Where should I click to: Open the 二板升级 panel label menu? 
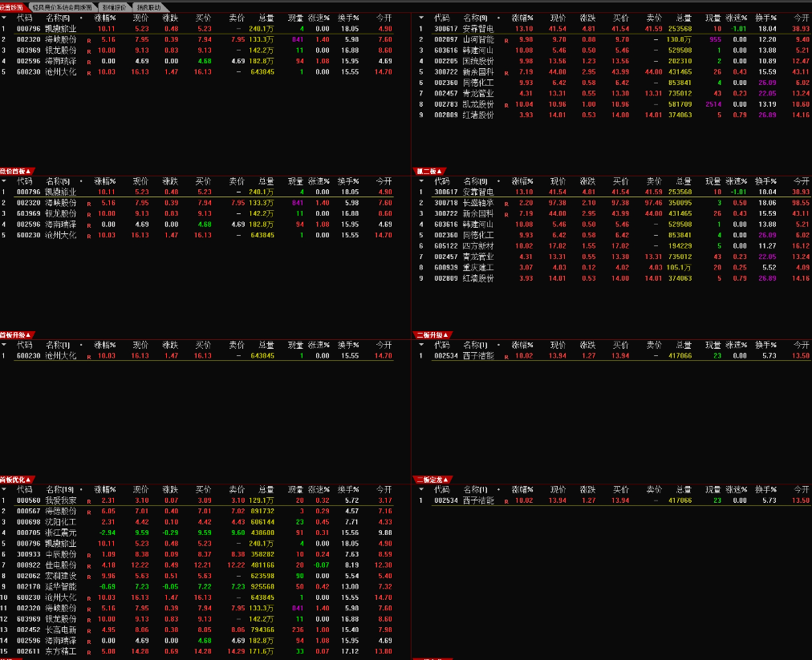(x=434, y=334)
